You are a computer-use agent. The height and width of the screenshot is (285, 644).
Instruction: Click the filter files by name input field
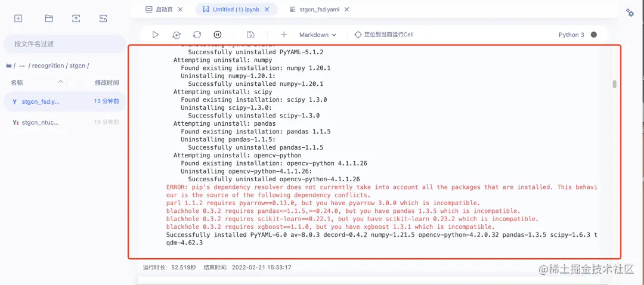65,44
